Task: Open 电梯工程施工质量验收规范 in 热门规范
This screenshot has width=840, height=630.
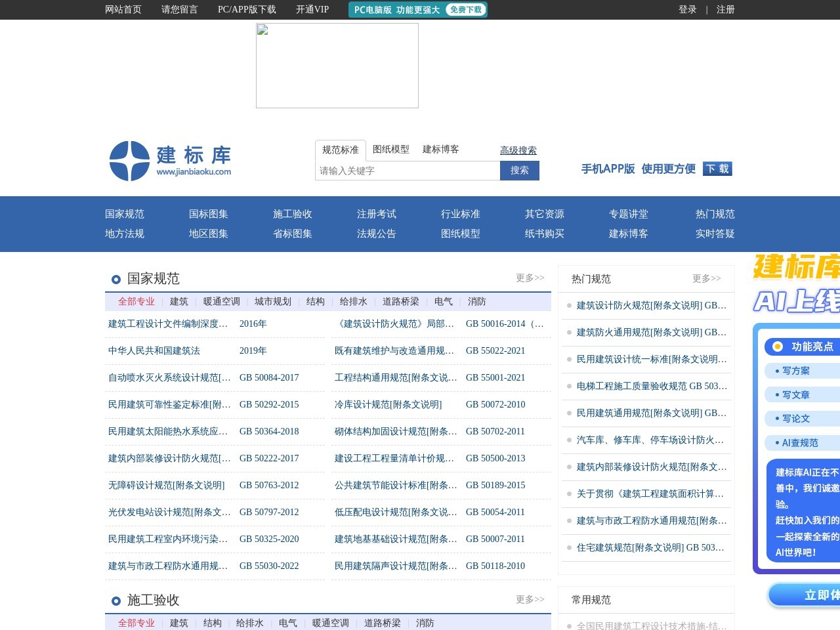Action: pyautogui.click(x=652, y=387)
